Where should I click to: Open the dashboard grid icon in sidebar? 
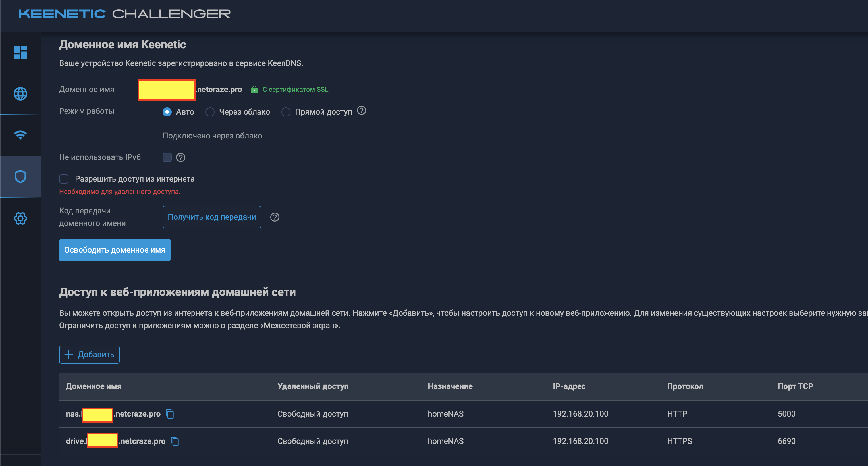[20, 52]
